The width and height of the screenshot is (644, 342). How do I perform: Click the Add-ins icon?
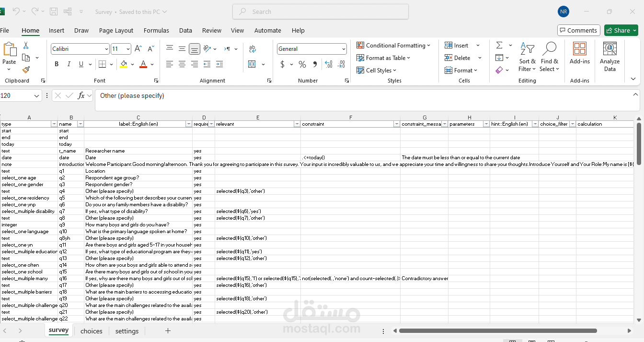tap(580, 53)
